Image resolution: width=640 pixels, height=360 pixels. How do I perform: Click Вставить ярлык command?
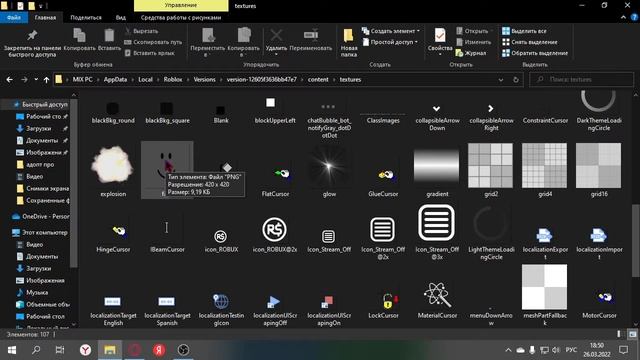pos(149,53)
